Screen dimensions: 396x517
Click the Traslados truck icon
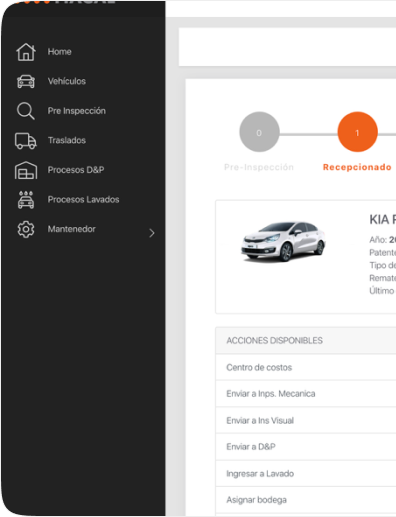click(26, 141)
